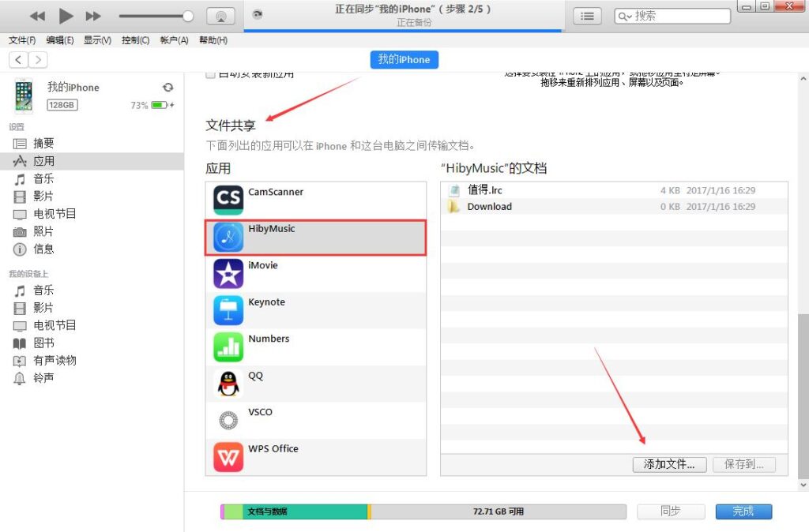Screen dimensions: 809x532
Task: Click the scroll up arrow
Action: [x=803, y=79]
